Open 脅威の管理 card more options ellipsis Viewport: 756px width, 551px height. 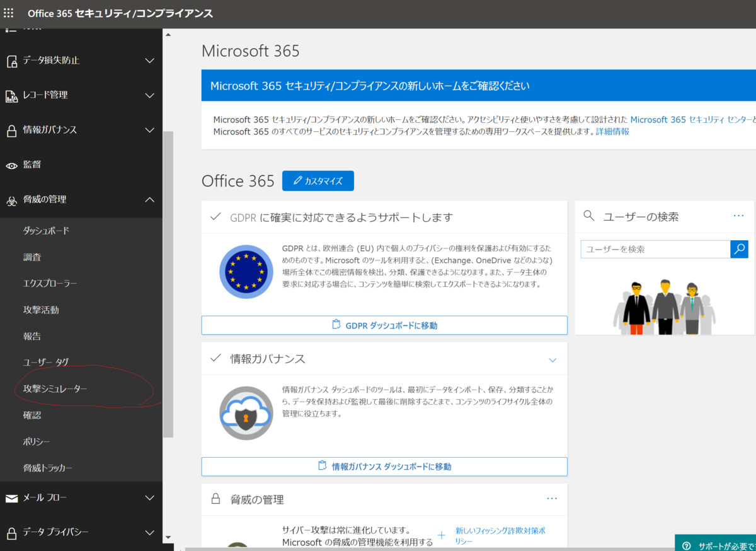tap(552, 499)
